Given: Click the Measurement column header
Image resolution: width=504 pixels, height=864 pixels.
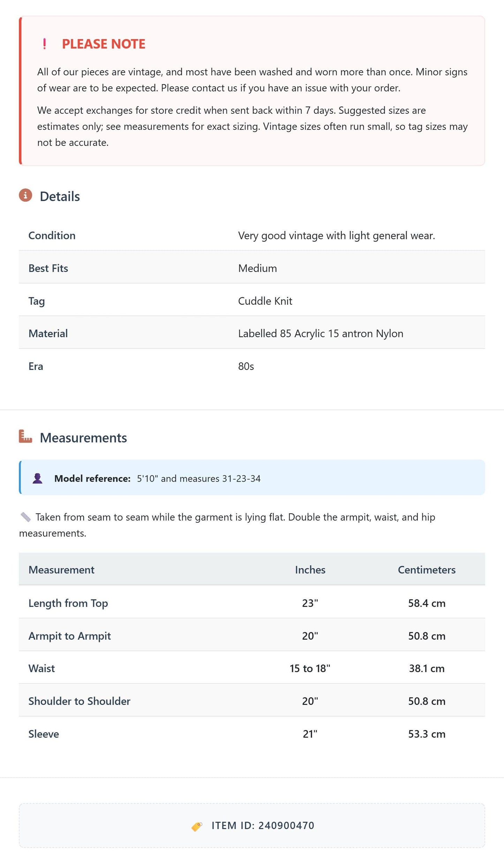Looking at the screenshot, I should click(x=61, y=570).
